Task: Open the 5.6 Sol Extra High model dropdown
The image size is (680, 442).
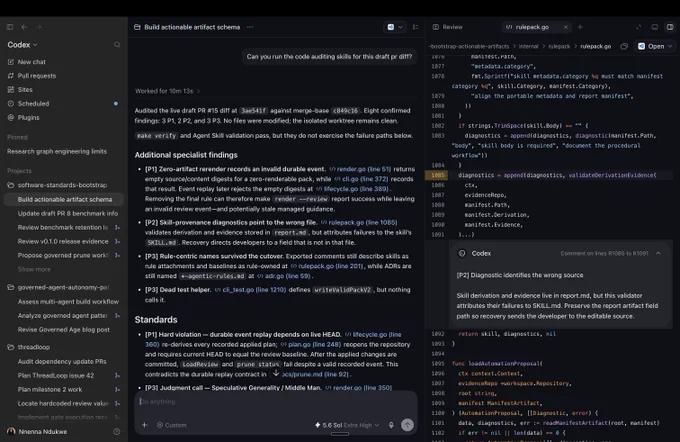Action: (347, 425)
